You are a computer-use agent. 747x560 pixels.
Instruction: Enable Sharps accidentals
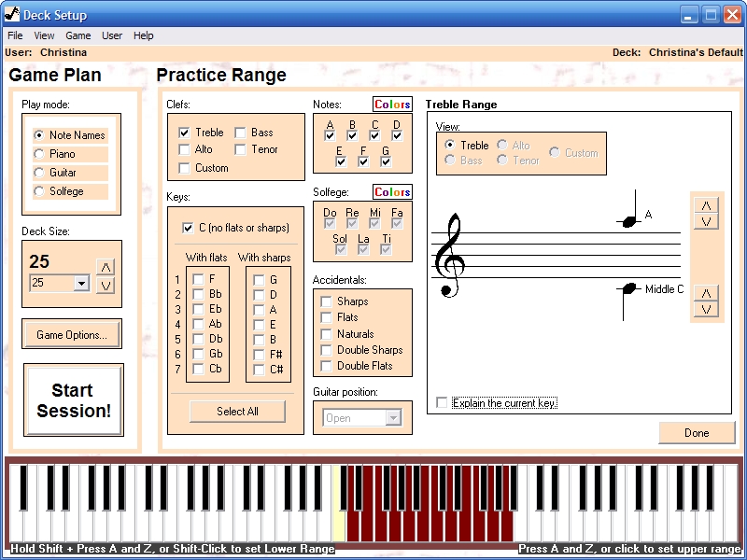pyautogui.click(x=326, y=301)
